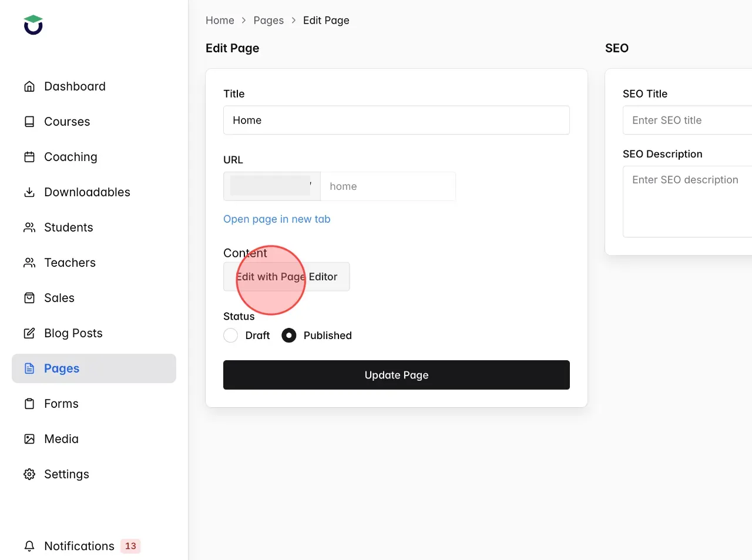The width and height of the screenshot is (752, 560).
Task: Click the Blog Posts pencil icon
Action: point(29,333)
